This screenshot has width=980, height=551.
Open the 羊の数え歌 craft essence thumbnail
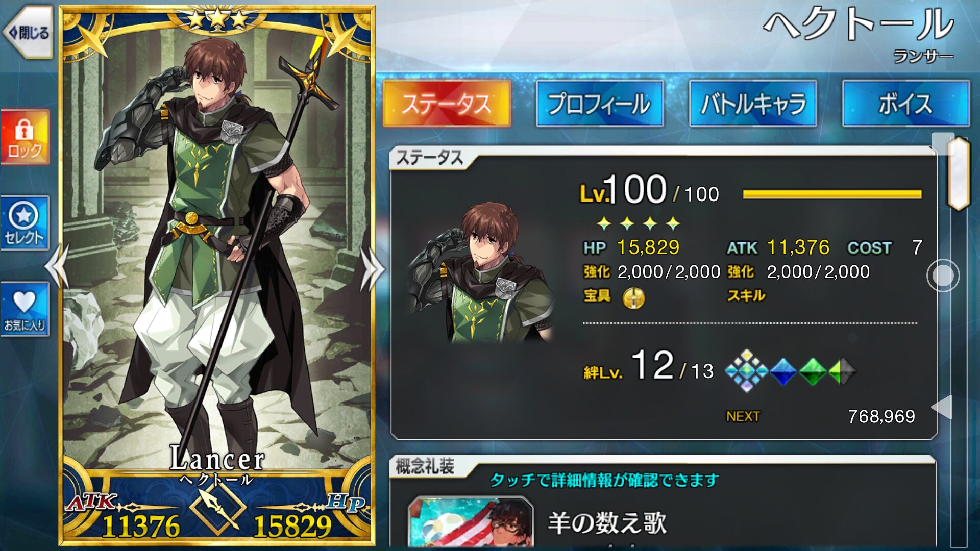[x=471, y=523]
